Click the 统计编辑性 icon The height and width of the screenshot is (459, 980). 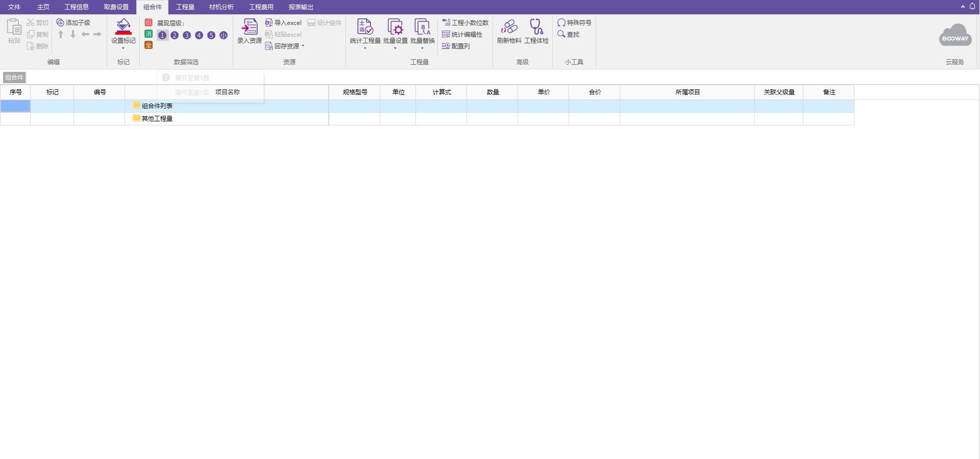[446, 34]
